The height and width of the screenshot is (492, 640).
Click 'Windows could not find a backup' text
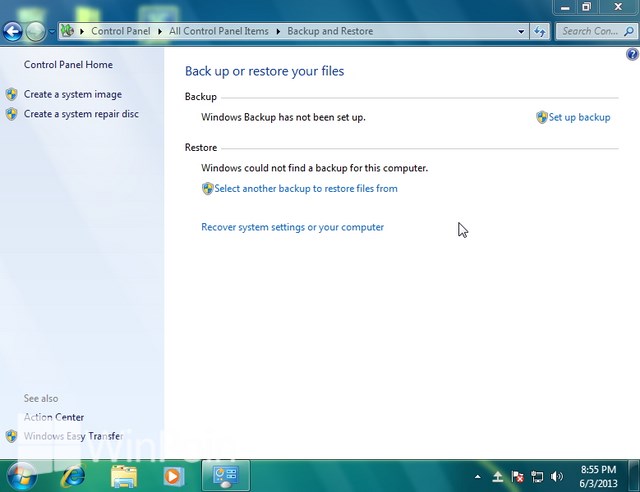click(x=314, y=168)
